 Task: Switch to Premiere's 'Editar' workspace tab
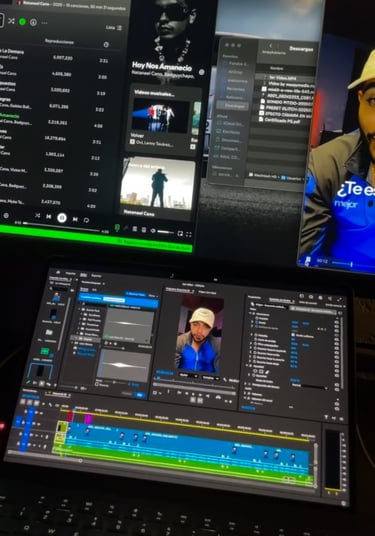point(83,275)
